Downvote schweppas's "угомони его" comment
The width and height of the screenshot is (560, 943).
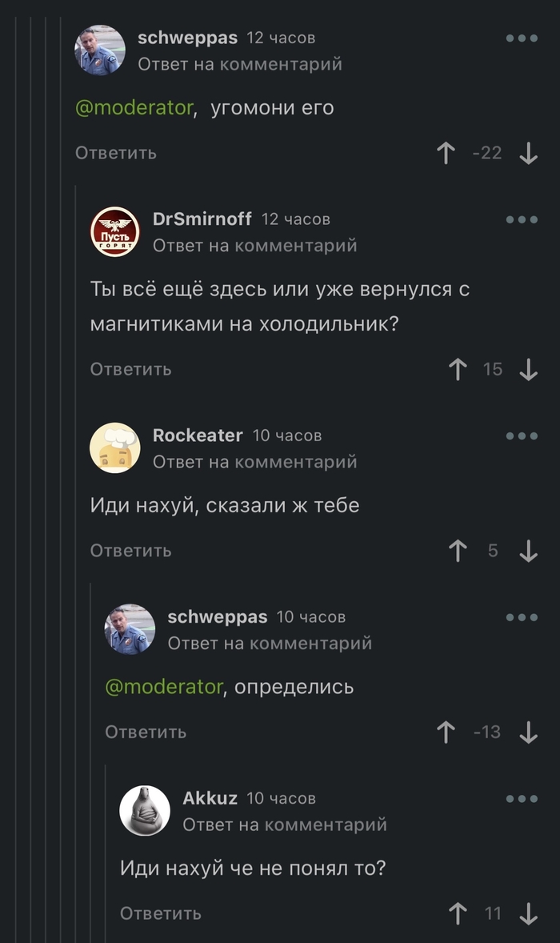[528, 153]
